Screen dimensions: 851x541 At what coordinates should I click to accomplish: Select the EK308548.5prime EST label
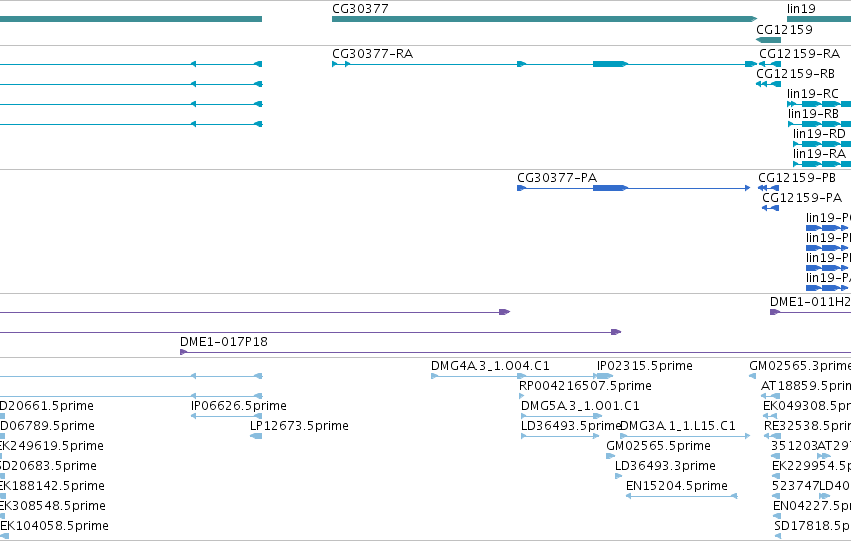(x=53, y=506)
